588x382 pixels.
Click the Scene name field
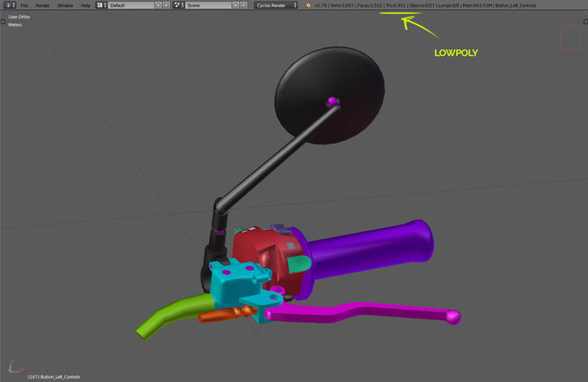tap(208, 5)
